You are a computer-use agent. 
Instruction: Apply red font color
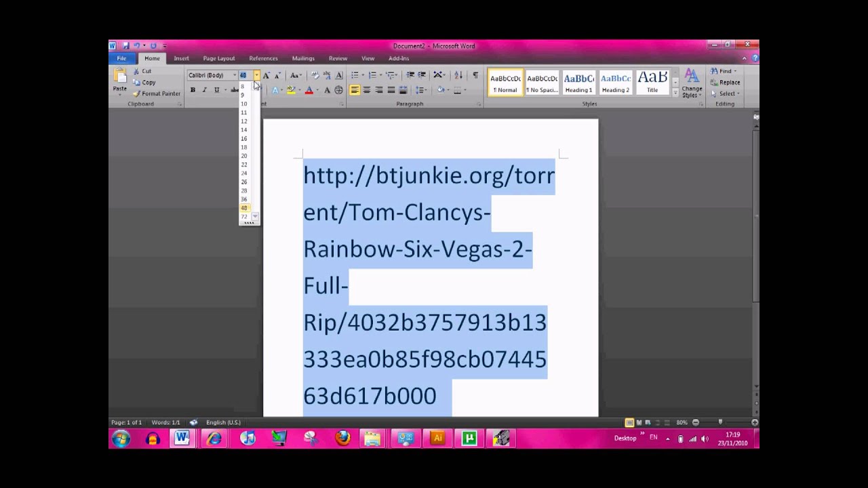pos(309,90)
